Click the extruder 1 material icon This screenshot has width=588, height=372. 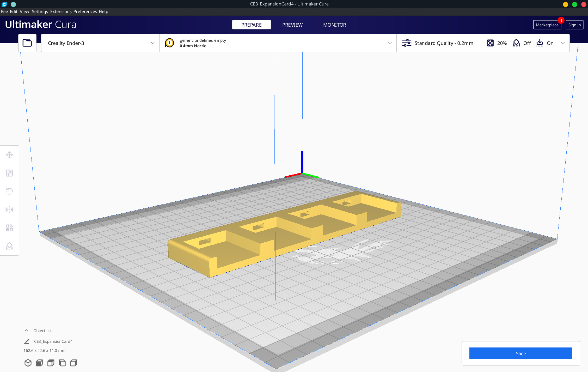(x=169, y=43)
